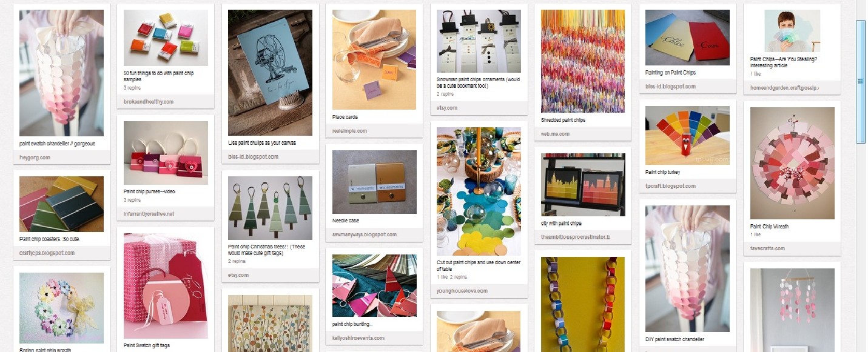The height and width of the screenshot is (352, 868).
Task: Open the snowman paint chips ornaments image
Action: (479, 41)
